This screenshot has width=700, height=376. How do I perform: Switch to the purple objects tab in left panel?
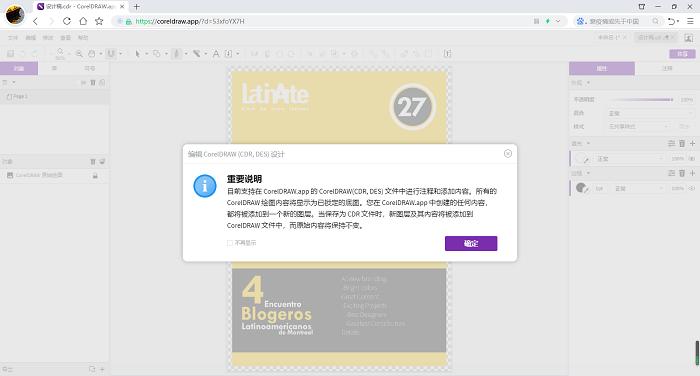tap(19, 68)
